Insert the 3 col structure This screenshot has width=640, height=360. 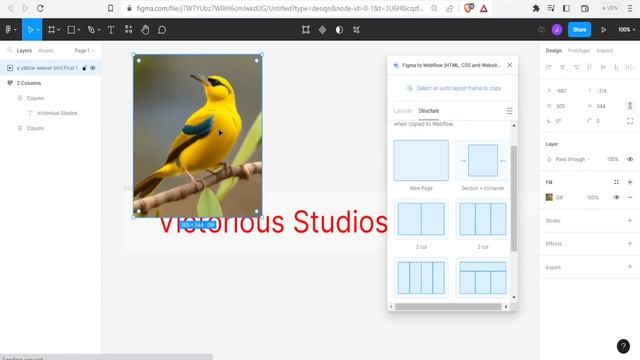coord(482,219)
